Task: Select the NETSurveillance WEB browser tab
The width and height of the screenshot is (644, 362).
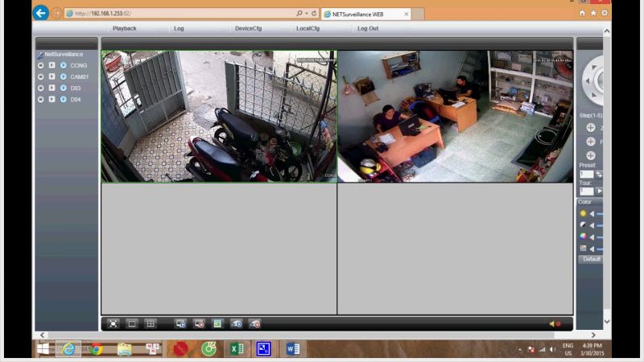Action: (x=366, y=14)
